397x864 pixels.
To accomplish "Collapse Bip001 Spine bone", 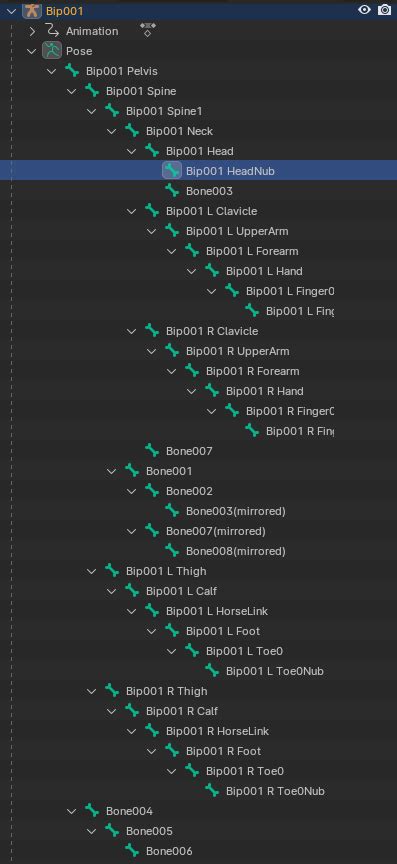I will coord(72,91).
